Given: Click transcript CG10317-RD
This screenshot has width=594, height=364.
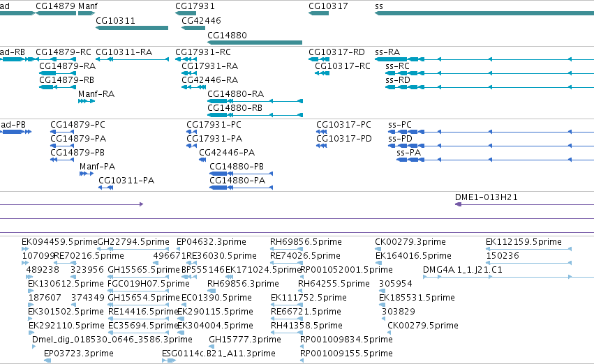Looking at the screenshot, I should pyautogui.click(x=336, y=52).
